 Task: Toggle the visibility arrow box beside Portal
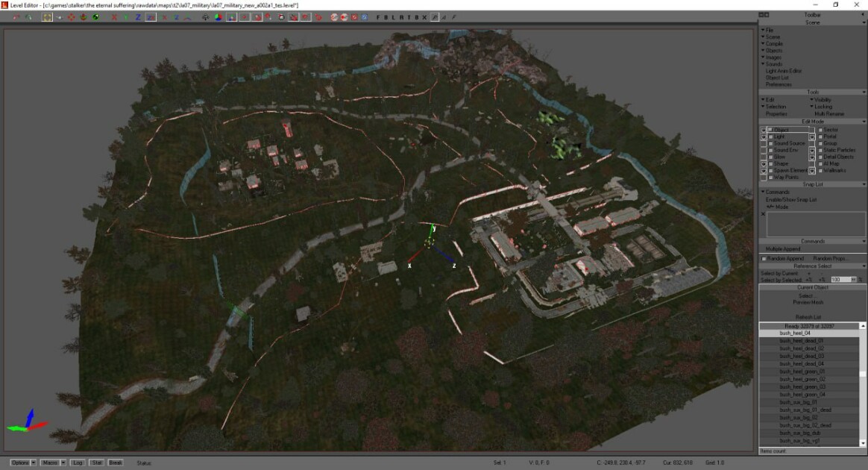tap(812, 137)
